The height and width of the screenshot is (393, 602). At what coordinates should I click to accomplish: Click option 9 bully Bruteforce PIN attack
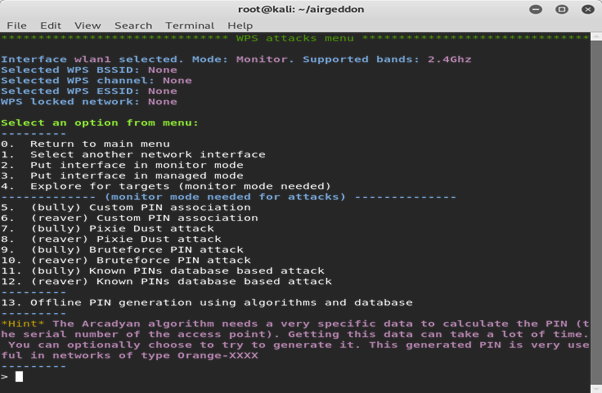[x=122, y=250]
